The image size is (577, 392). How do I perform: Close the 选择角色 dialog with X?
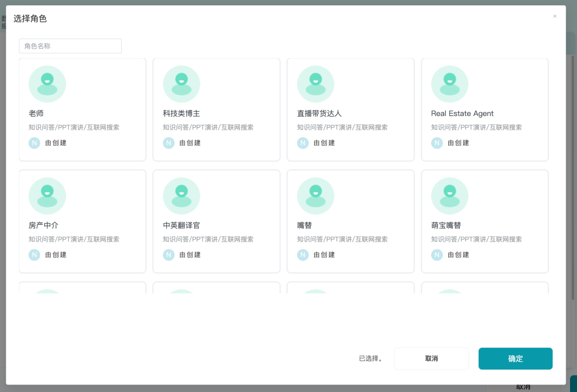pyautogui.click(x=555, y=17)
